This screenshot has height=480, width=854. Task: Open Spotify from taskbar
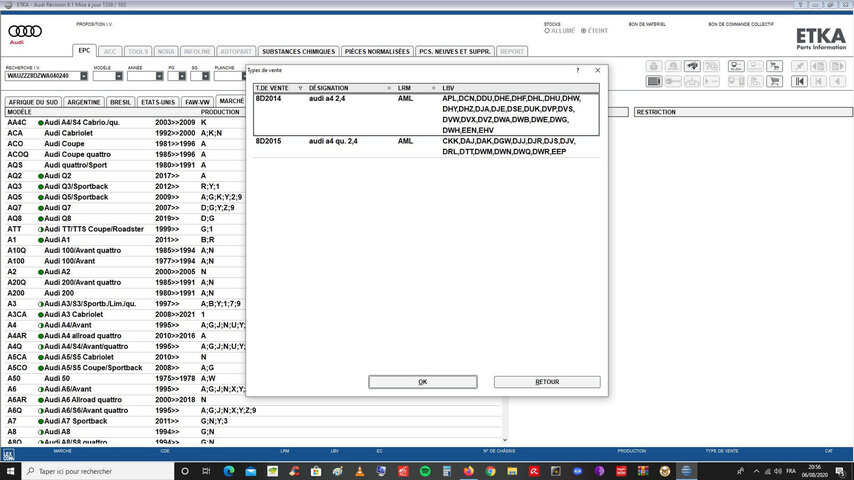tap(425, 471)
